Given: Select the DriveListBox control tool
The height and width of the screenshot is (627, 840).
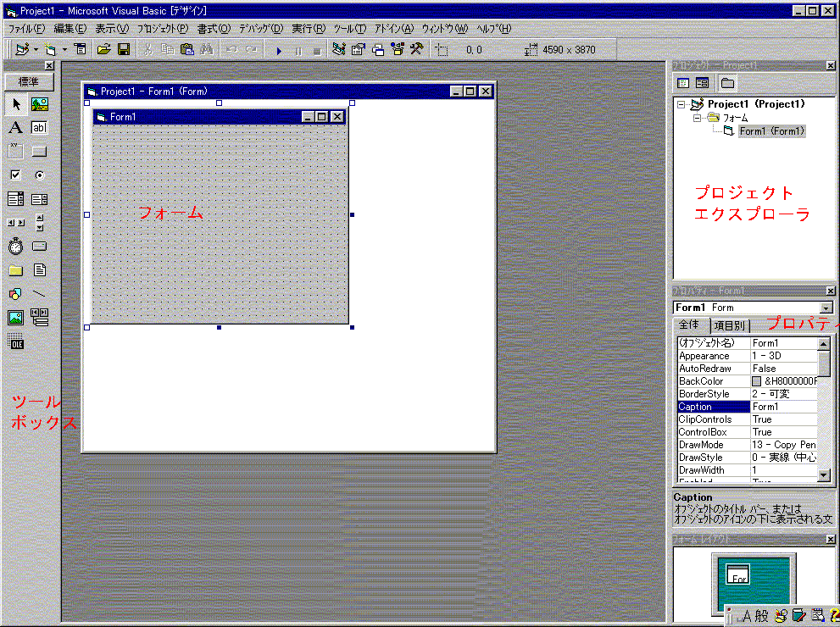Looking at the screenshot, I should (39, 247).
